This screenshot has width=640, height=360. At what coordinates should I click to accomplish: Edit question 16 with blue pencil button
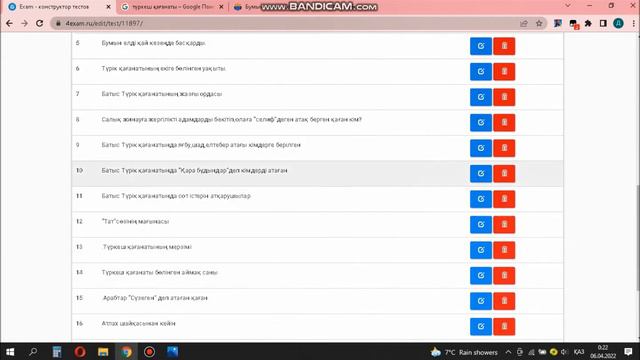pyautogui.click(x=481, y=327)
